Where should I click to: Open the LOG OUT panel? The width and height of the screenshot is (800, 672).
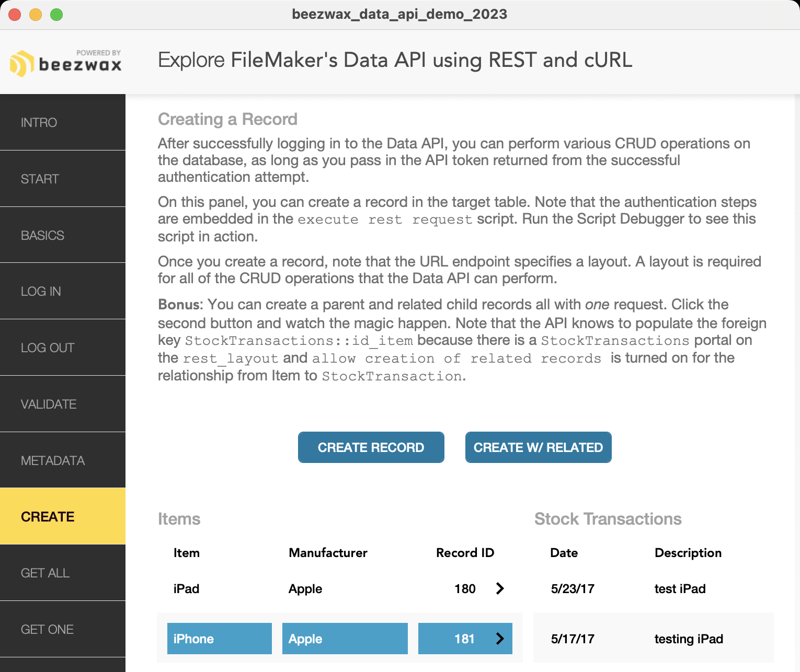[63, 347]
